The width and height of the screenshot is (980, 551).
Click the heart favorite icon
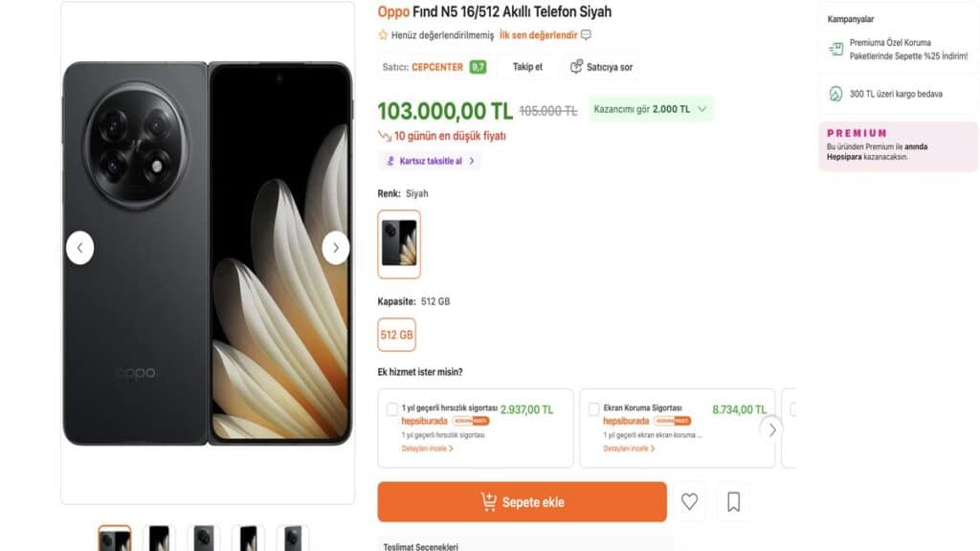[689, 501]
